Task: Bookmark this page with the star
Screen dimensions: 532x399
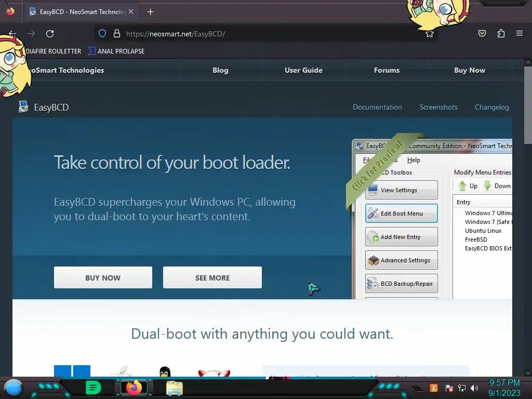Action: (430, 34)
